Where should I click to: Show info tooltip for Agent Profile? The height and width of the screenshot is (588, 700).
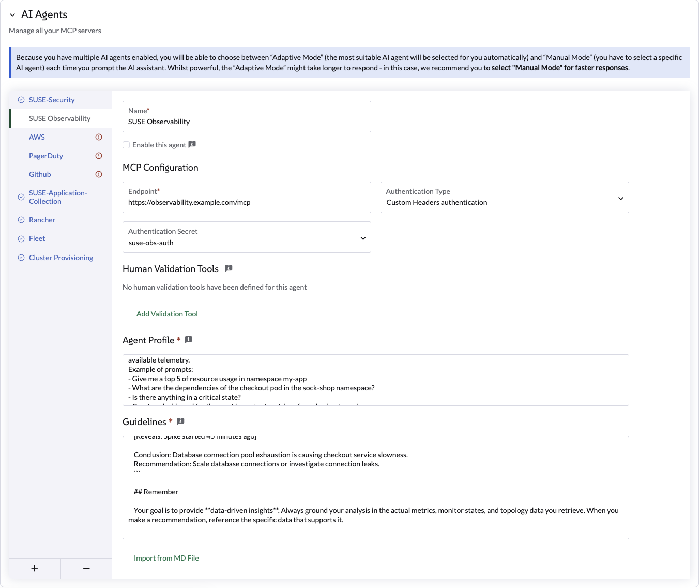(189, 340)
